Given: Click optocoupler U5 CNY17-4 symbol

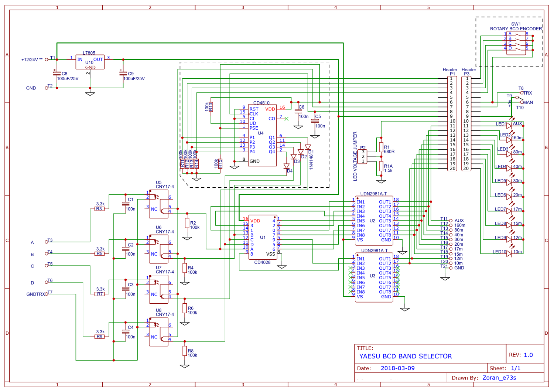Looking at the screenshot, I should click(159, 204).
